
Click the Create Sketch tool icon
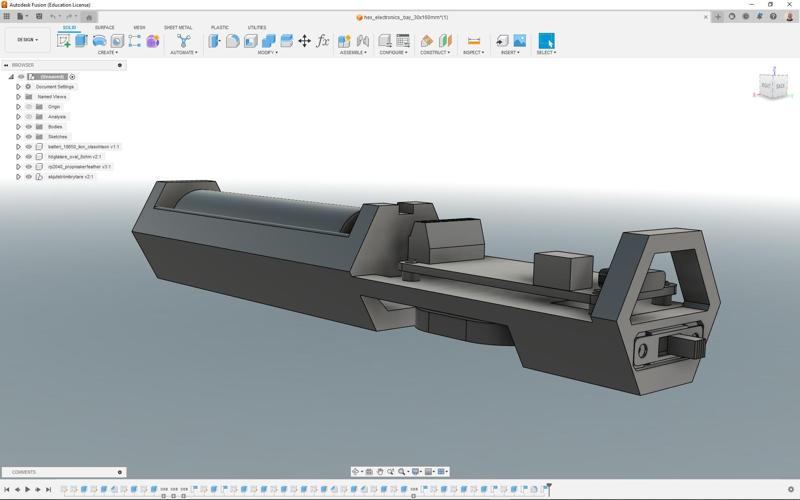click(64, 41)
